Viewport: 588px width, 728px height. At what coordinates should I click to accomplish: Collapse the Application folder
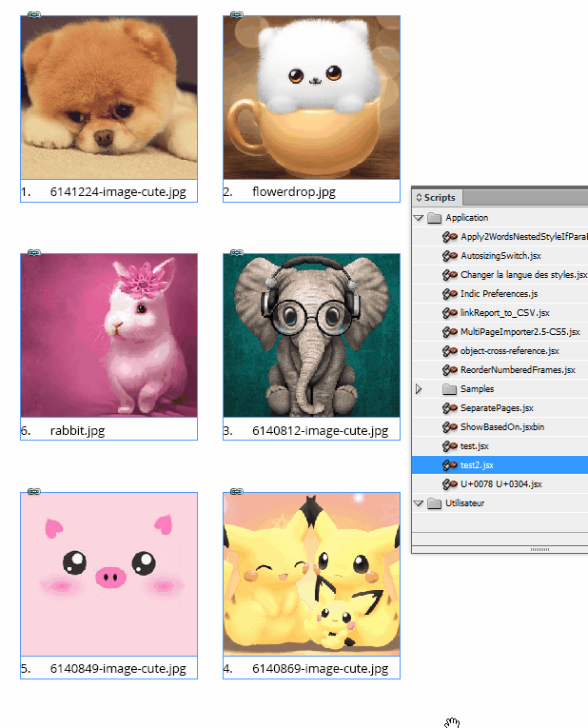pyautogui.click(x=419, y=218)
